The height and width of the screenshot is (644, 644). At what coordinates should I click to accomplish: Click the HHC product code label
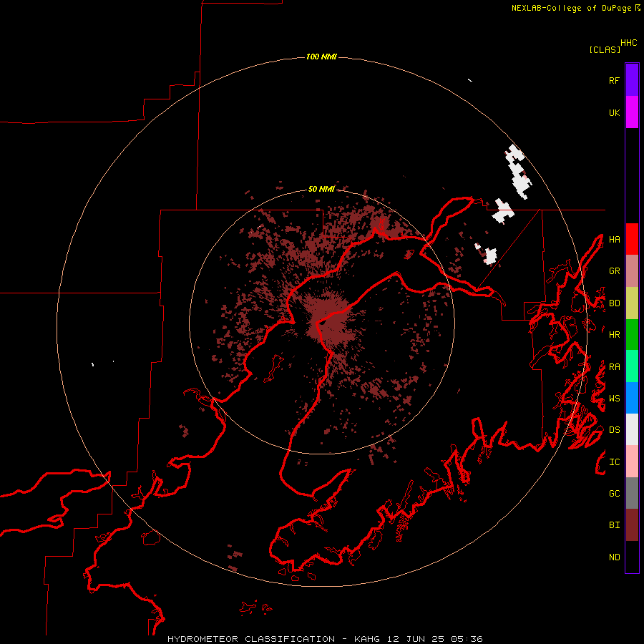point(628,43)
